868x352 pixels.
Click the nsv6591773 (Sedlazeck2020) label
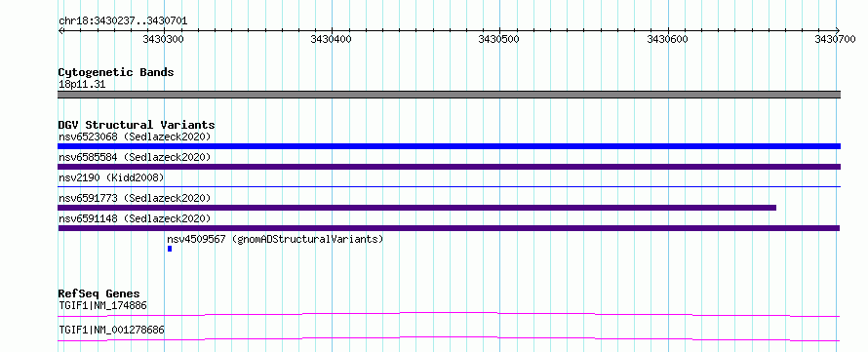pyautogui.click(x=135, y=198)
